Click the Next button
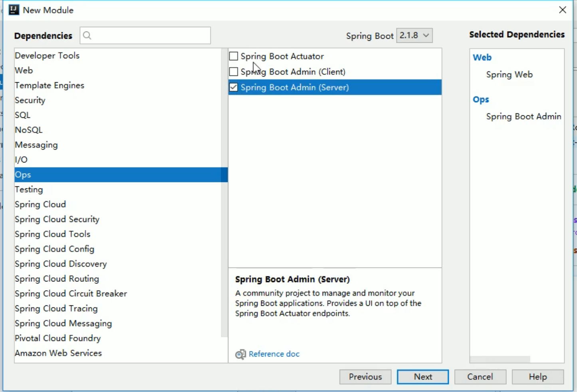The height and width of the screenshot is (392, 577). (423, 377)
